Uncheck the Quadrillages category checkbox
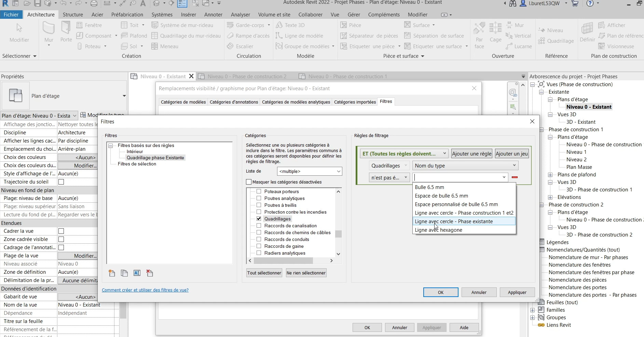The image size is (644, 337). coord(259,219)
